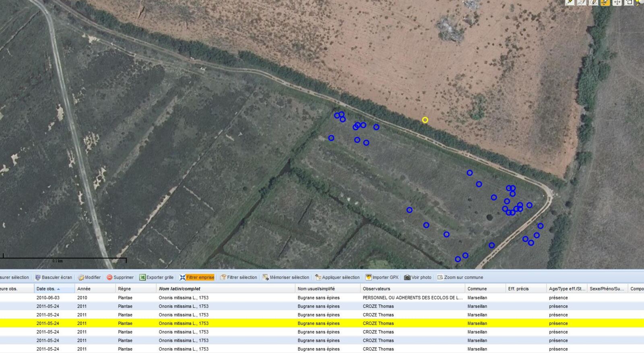Viewport: 644px width, 353px height.
Task: Sort by Nom latin/complet column header
Action: click(x=180, y=289)
